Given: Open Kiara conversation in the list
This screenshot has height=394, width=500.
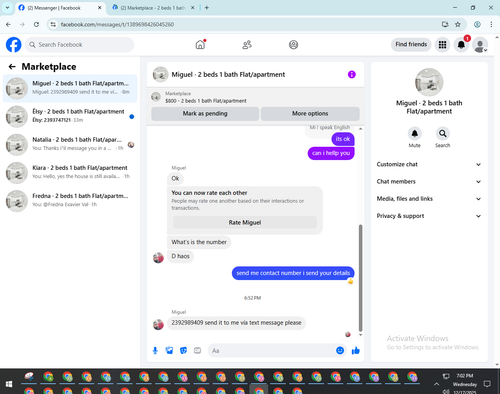Looking at the screenshot, I should tap(70, 173).
